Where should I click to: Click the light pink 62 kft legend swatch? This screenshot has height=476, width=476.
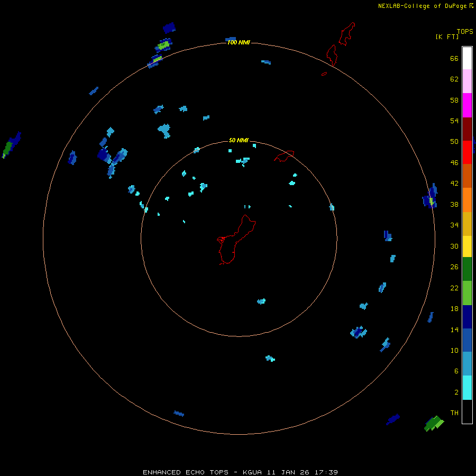467,81
